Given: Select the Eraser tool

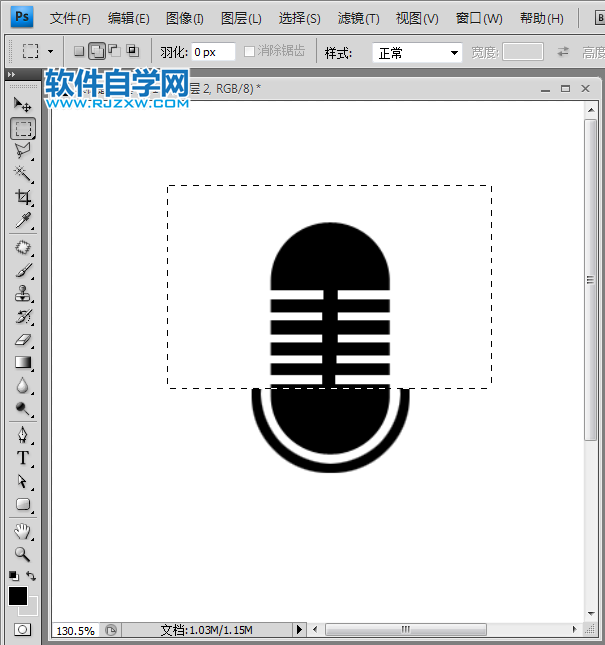Looking at the screenshot, I should click(22, 340).
